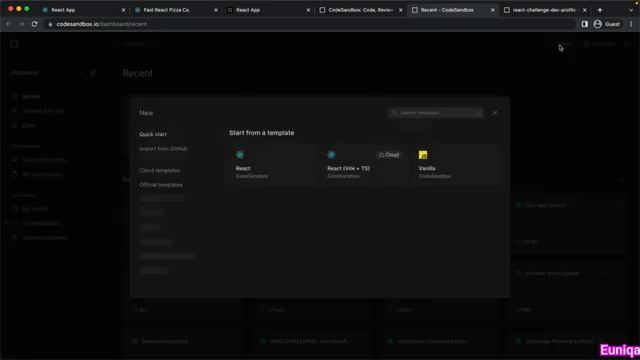Switch to CodeSandbox: Code, Review tab
This screenshot has height=360, width=640.
[360, 10]
